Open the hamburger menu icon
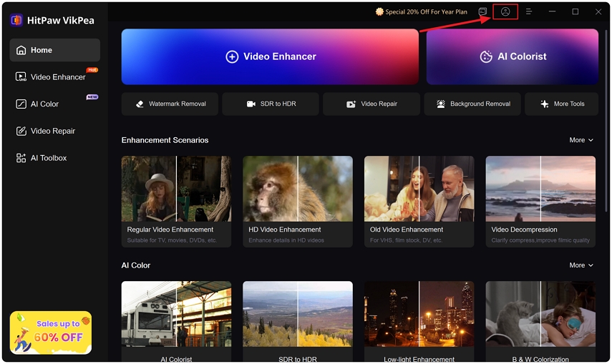This screenshot has width=612, height=364. click(529, 12)
